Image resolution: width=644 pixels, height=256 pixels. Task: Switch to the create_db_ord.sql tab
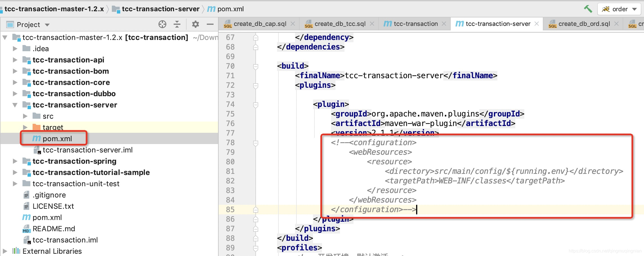tap(584, 24)
